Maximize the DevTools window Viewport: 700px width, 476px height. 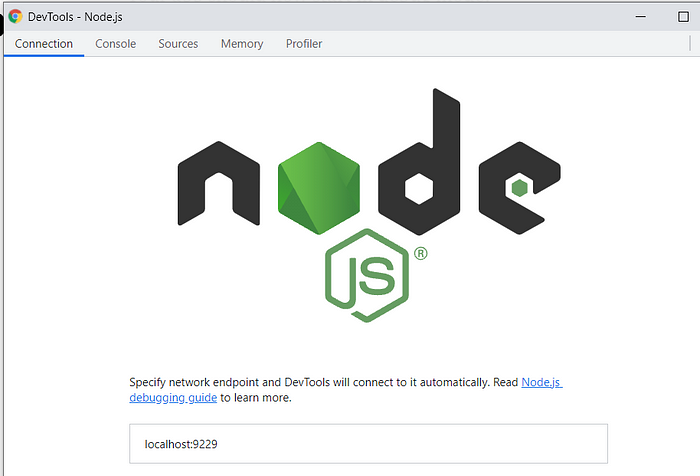point(683,17)
